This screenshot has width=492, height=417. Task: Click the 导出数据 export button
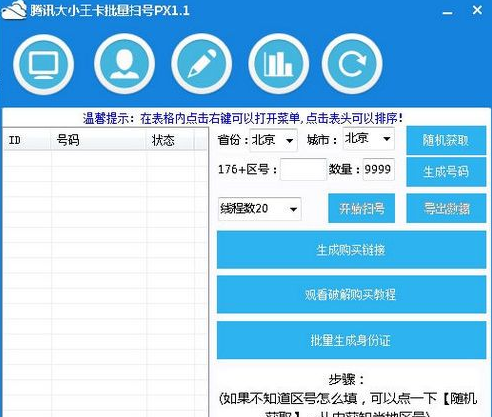446,208
